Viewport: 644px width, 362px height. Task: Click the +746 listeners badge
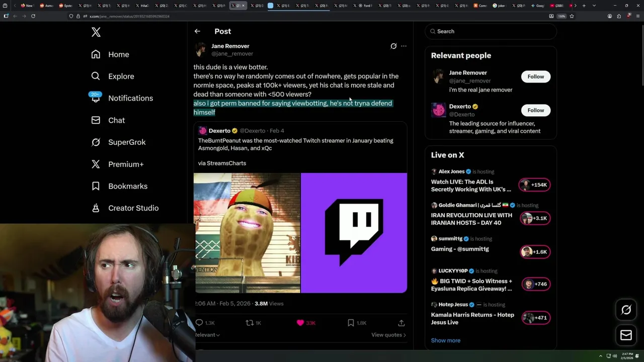[536, 284]
